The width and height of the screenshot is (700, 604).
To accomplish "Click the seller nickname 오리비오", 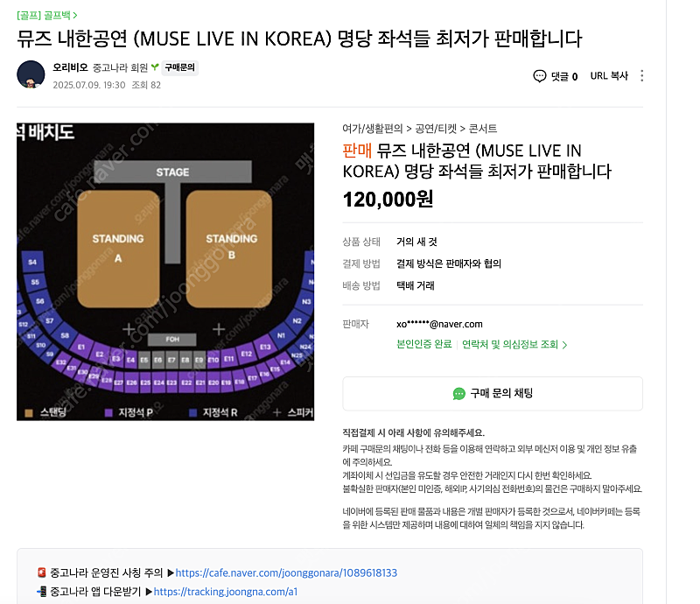I will click(71, 67).
